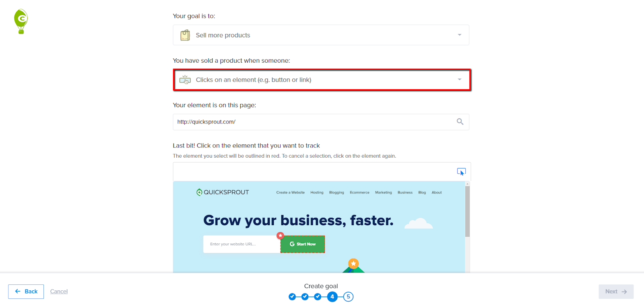Click the click-element icon in dropdown
The width and height of the screenshot is (644, 304).
185,80
